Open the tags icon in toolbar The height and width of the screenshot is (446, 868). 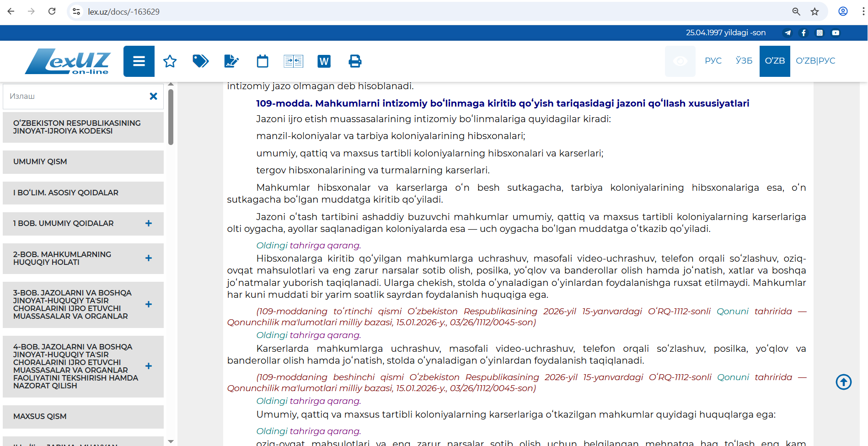tap(200, 61)
